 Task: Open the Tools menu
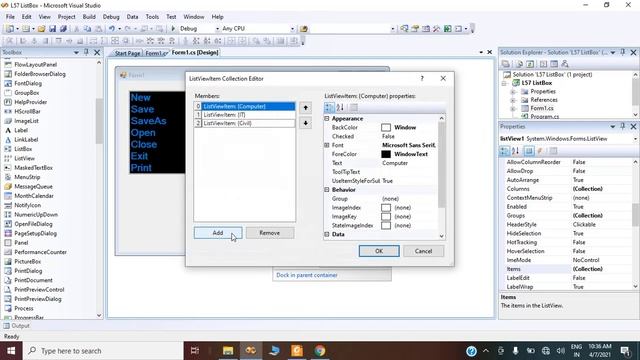(152, 17)
